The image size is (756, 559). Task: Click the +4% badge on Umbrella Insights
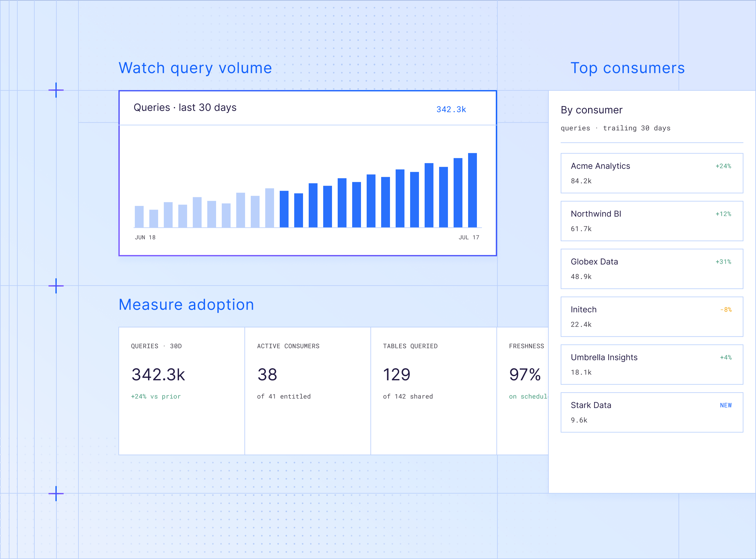pyautogui.click(x=725, y=358)
